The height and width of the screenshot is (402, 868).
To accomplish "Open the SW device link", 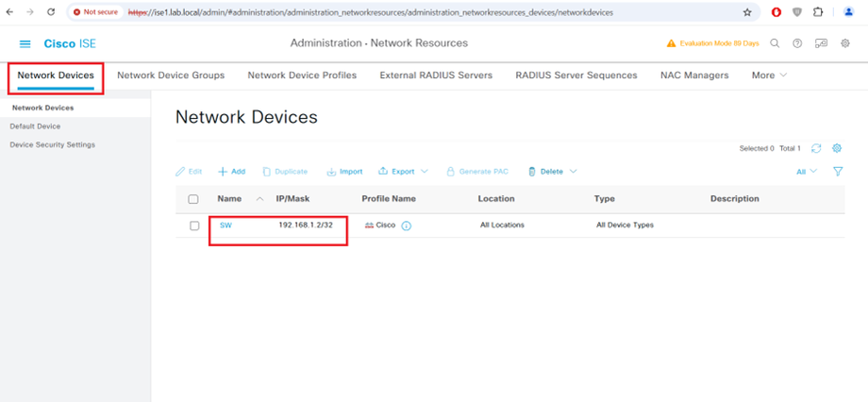I will (x=225, y=226).
